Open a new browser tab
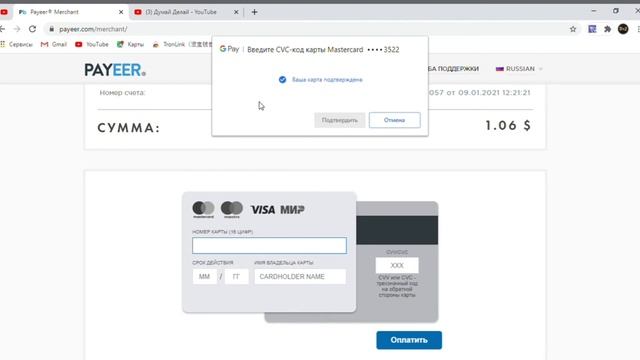The width and height of the screenshot is (640, 360). click(254, 12)
